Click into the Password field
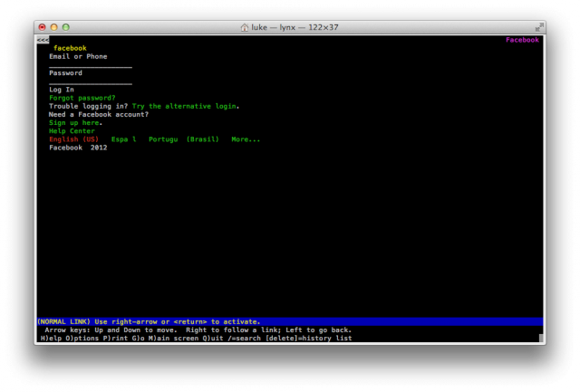This screenshot has height=392, width=580. coord(90,81)
